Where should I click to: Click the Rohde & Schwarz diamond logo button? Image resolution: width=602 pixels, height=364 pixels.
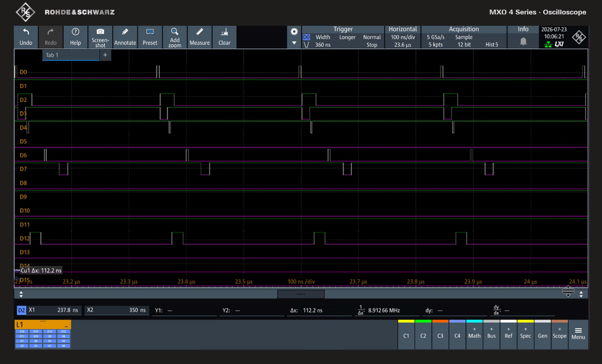coord(578,37)
